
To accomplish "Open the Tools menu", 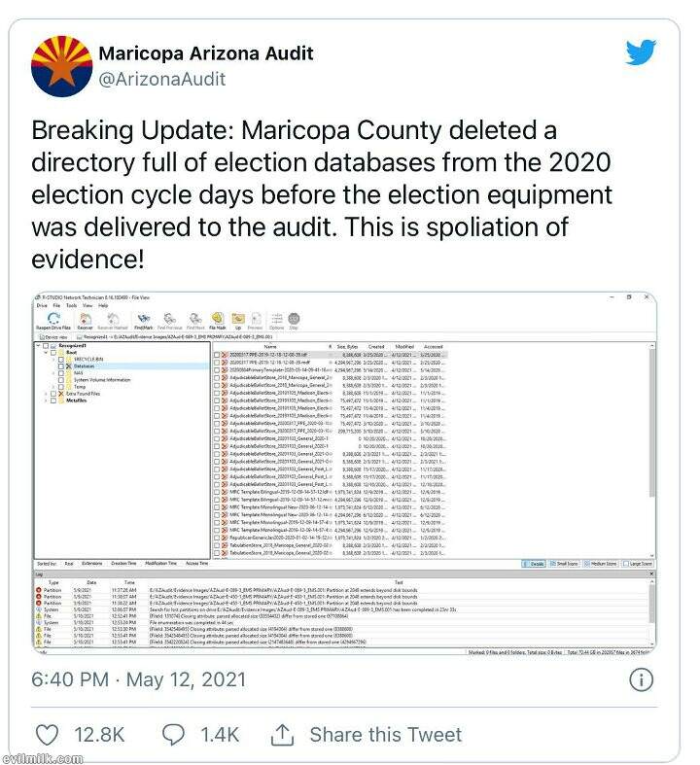I will click(x=71, y=304).
